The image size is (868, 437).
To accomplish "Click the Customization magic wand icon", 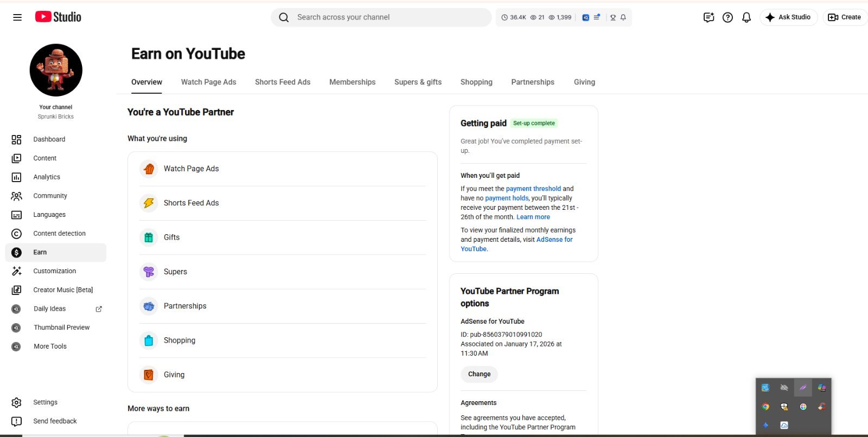I will 17,271.
